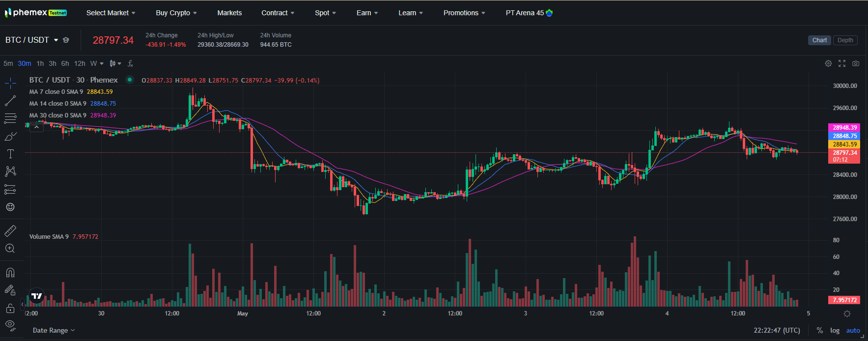Open the PT Arena 45 link

(x=529, y=13)
